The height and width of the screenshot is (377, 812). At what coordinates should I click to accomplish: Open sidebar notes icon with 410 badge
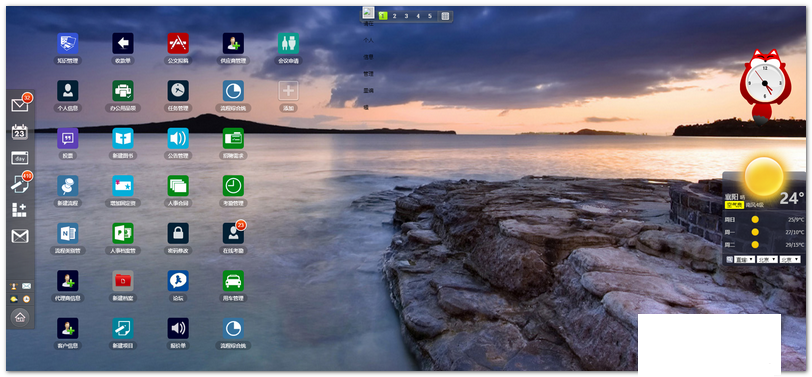tap(20, 184)
